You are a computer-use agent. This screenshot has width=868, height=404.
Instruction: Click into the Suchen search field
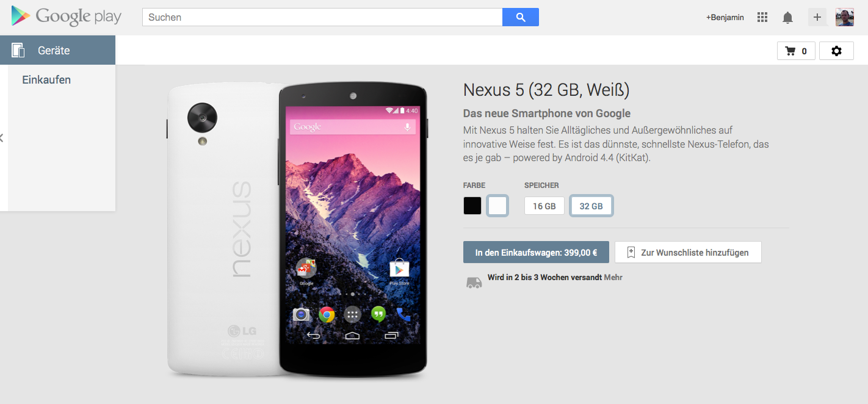coord(322,17)
